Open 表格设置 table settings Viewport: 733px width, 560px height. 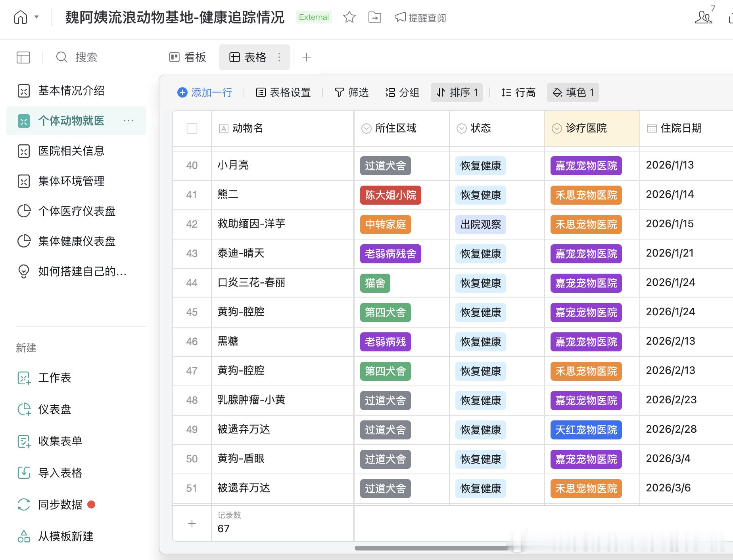283,92
